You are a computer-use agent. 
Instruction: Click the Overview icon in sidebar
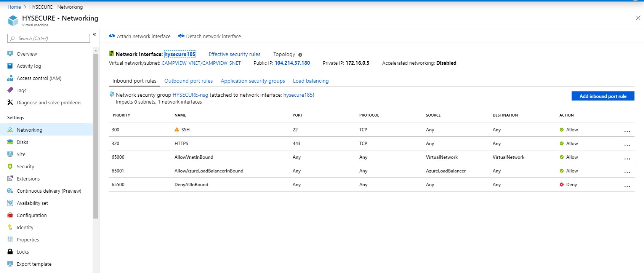tap(10, 54)
